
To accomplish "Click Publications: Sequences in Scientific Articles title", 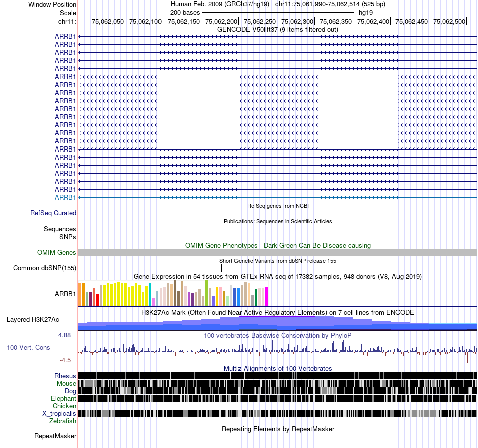I will 278,221.
